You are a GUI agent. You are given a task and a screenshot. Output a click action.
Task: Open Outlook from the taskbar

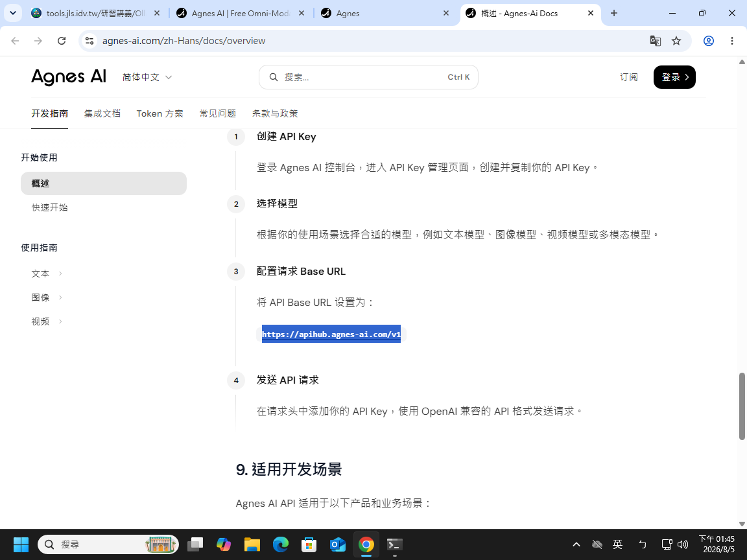(x=338, y=544)
